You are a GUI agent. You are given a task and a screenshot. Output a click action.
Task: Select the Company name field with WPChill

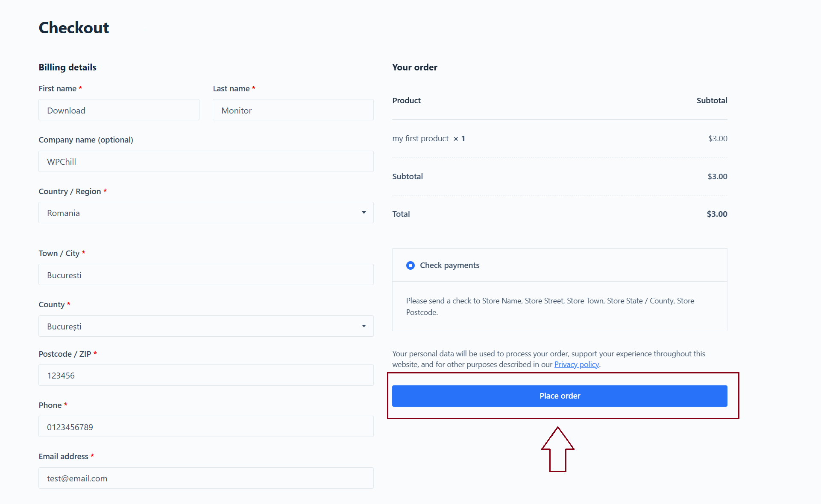[206, 161]
